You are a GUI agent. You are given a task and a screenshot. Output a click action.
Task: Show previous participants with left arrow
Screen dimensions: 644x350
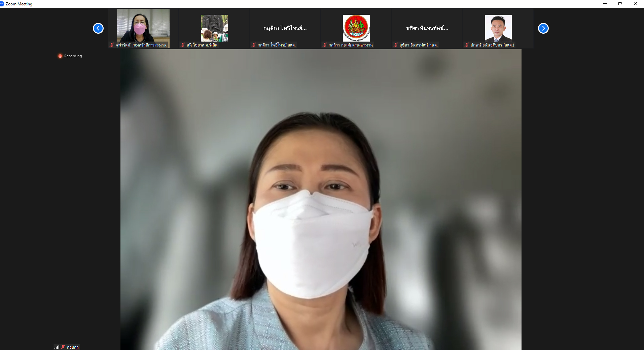point(98,28)
